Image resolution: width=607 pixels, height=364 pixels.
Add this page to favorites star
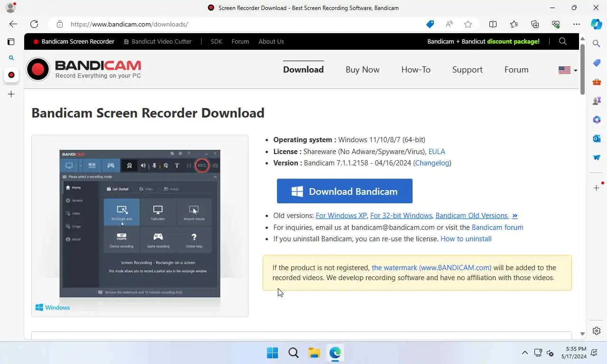(468, 24)
